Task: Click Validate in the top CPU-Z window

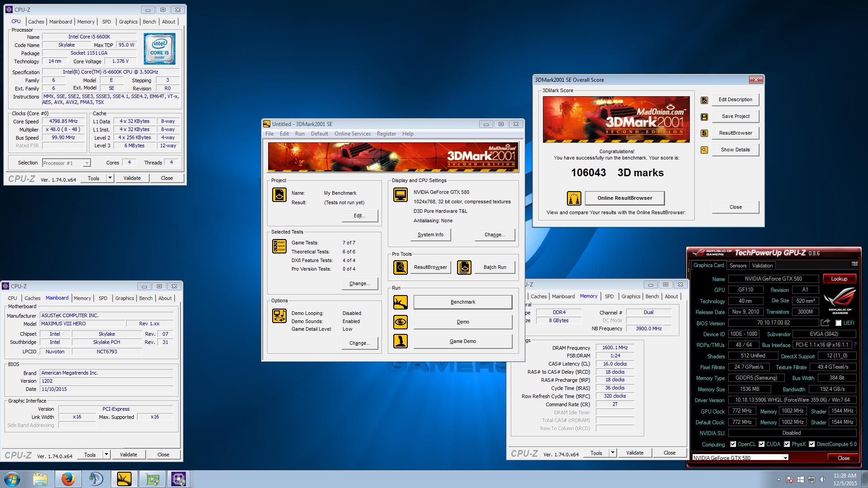Action: (x=132, y=178)
